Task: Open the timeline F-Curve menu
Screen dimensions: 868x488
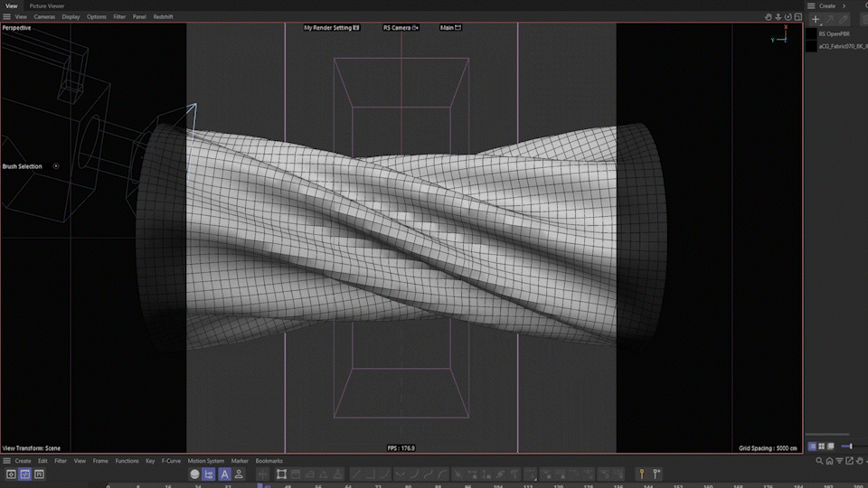Action: [171, 461]
